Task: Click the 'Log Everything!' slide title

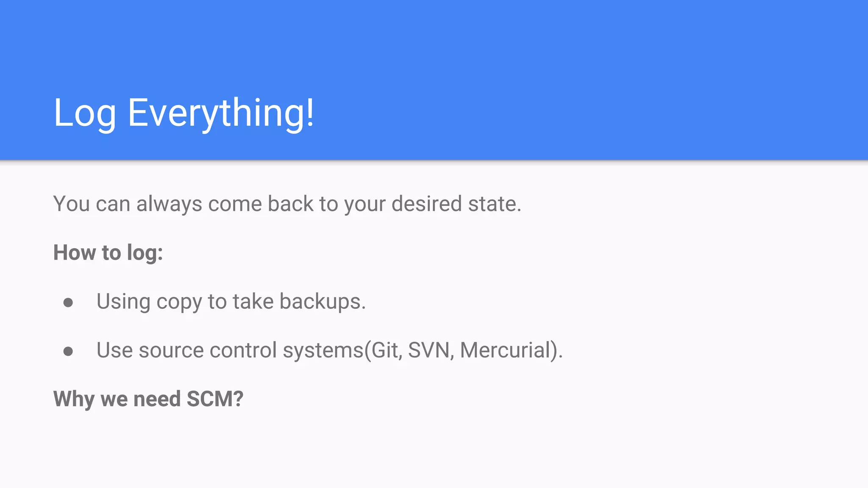Action: 184,113
